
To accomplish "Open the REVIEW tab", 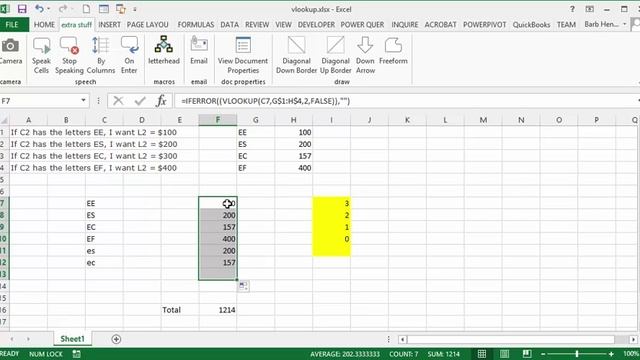I will click(257, 24).
